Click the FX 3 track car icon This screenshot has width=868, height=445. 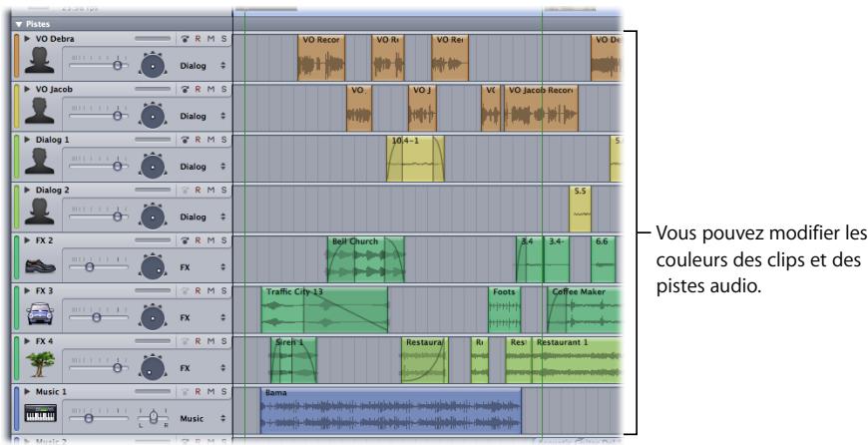click(40, 314)
